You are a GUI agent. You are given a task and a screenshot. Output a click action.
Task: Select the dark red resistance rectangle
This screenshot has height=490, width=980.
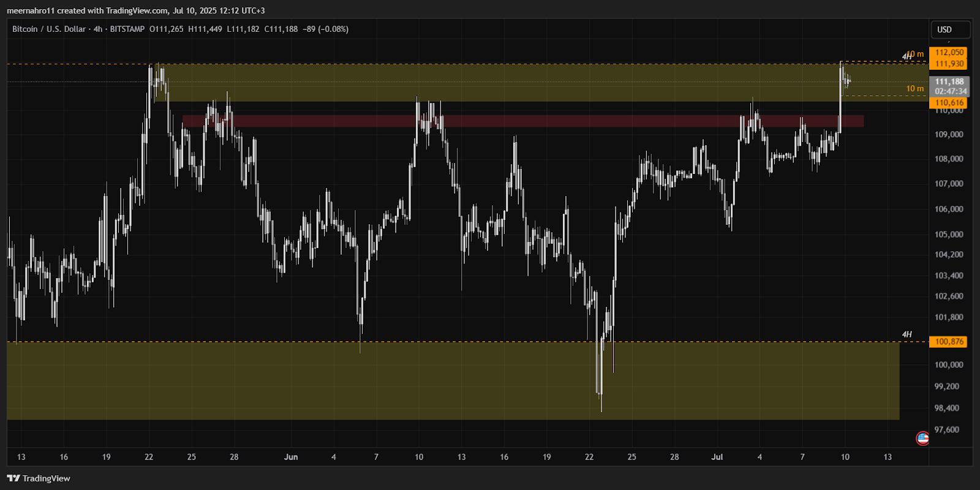(x=521, y=121)
